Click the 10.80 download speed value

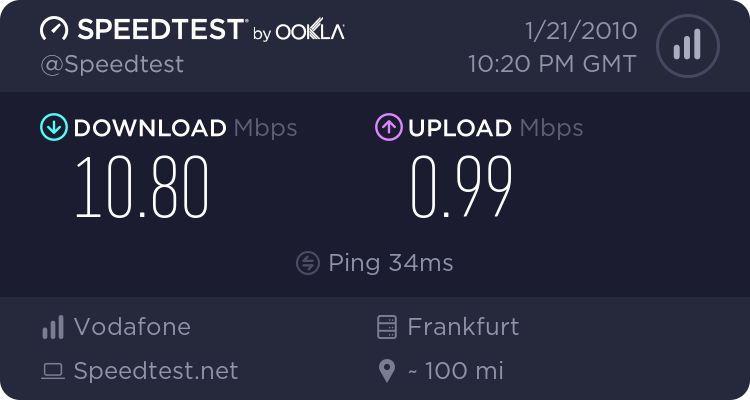click(142, 188)
